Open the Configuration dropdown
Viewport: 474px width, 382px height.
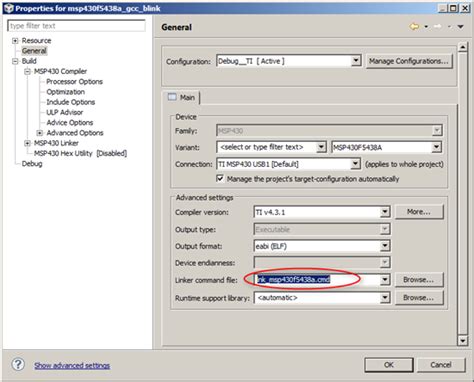tap(356, 61)
